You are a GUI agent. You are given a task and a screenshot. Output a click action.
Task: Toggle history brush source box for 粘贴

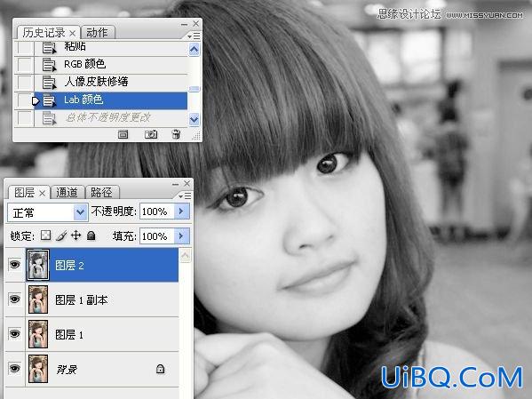click(x=25, y=48)
